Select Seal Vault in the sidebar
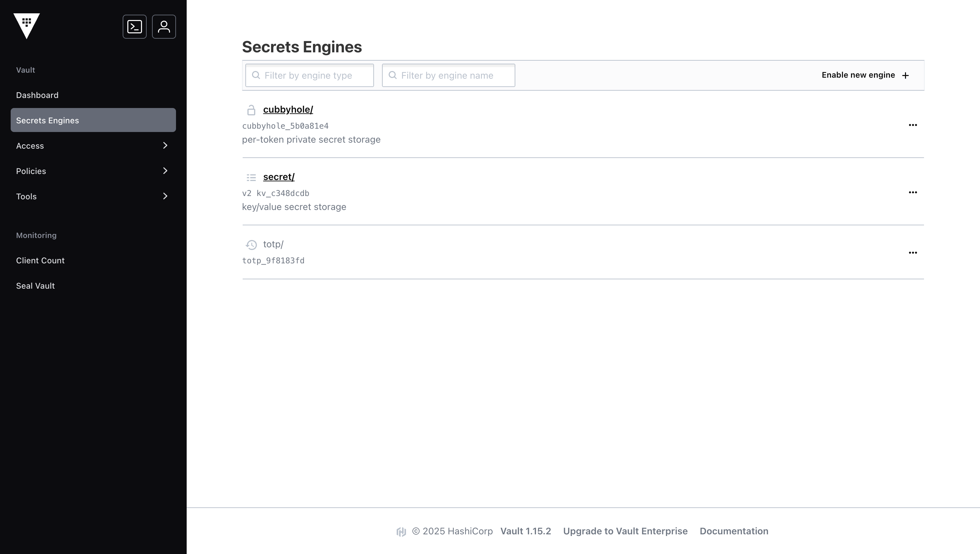980x554 pixels. [x=35, y=286]
